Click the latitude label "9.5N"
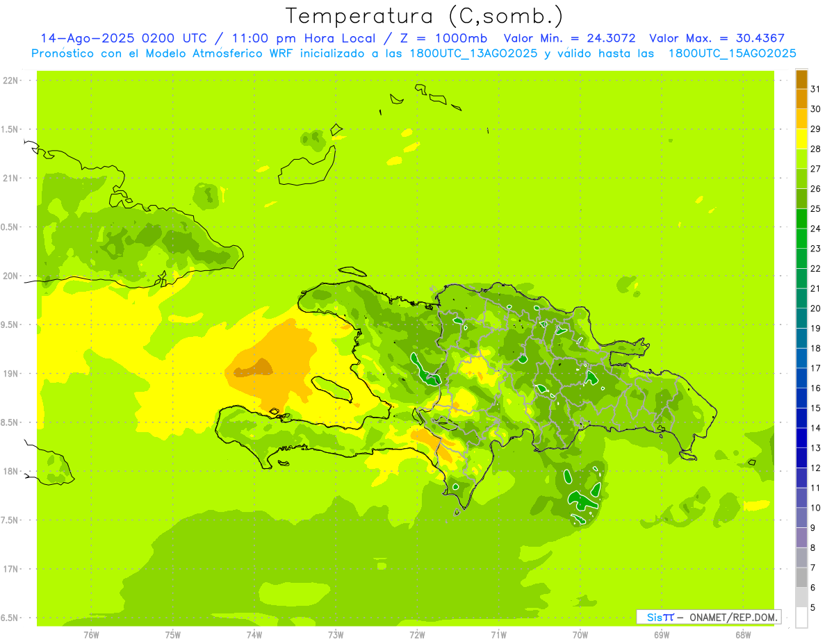Screen dimensions: 834x644 coord(10,324)
